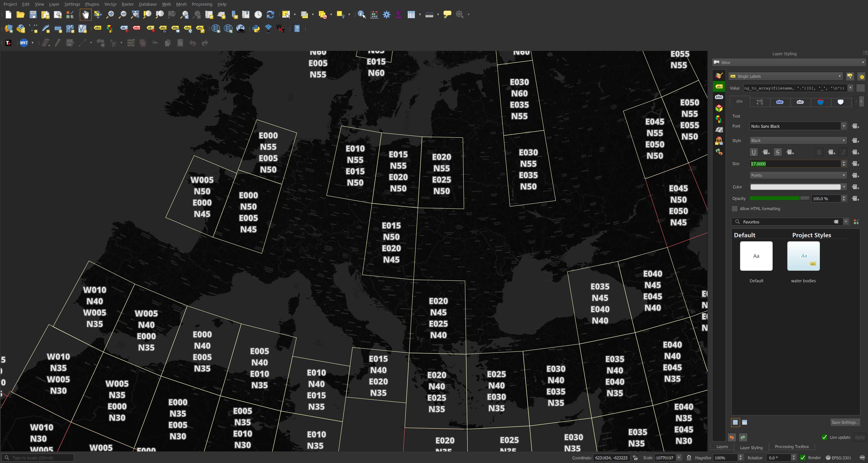This screenshot has height=463, width=868.
Task: Toggle the scale lock icon
Action: coord(689,458)
